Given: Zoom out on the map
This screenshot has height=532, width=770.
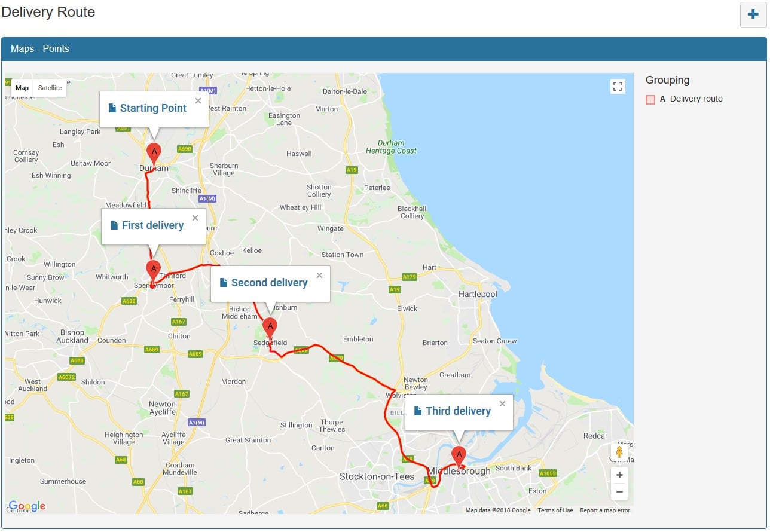Looking at the screenshot, I should 619,492.
